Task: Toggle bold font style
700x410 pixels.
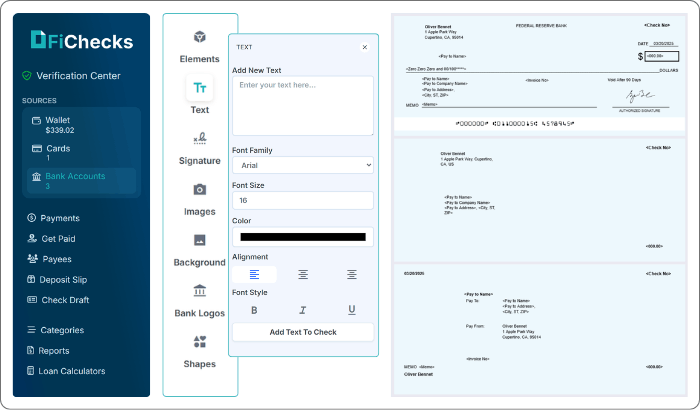Action: coord(254,310)
